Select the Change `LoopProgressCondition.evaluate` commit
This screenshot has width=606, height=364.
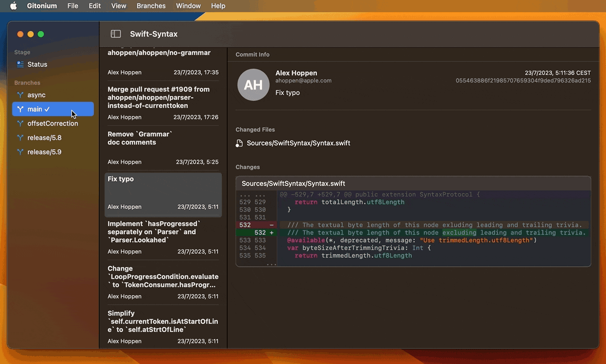click(x=163, y=282)
